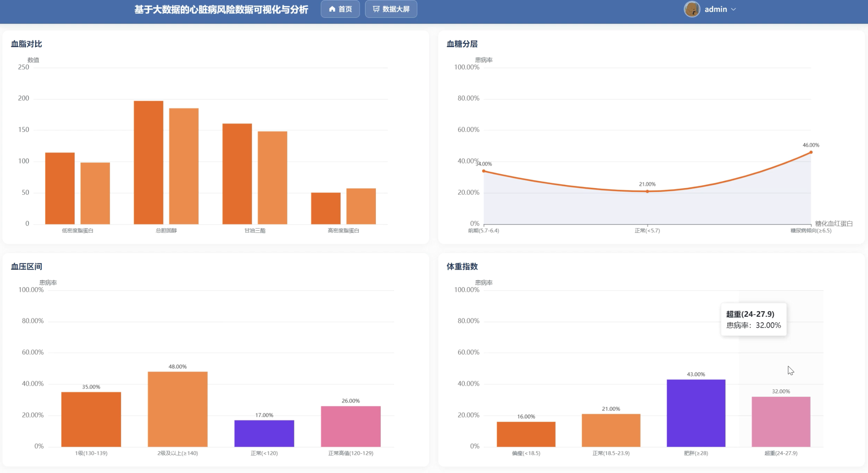Click the 体重指数 chart title

coord(462,267)
